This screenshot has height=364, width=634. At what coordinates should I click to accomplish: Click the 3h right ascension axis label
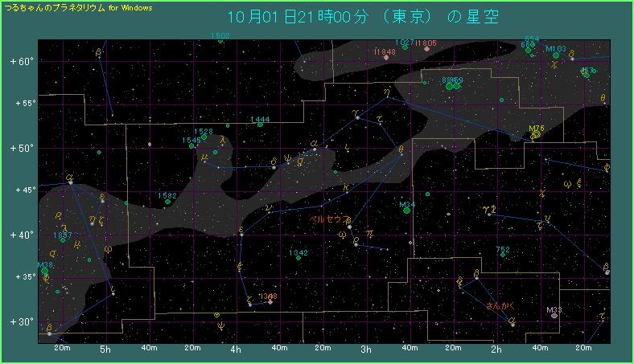[x=366, y=350]
